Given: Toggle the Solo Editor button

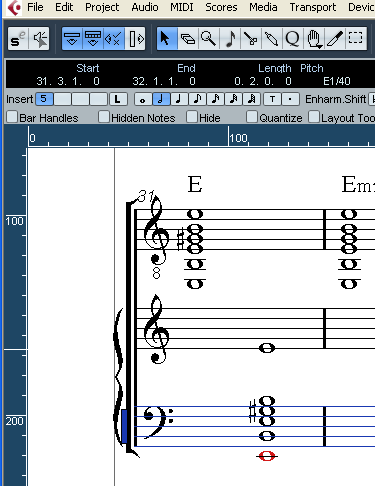Looking at the screenshot, I should (x=18, y=39).
